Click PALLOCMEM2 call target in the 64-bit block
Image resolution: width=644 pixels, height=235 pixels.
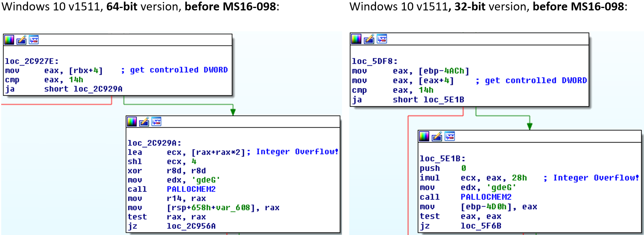coord(191,189)
